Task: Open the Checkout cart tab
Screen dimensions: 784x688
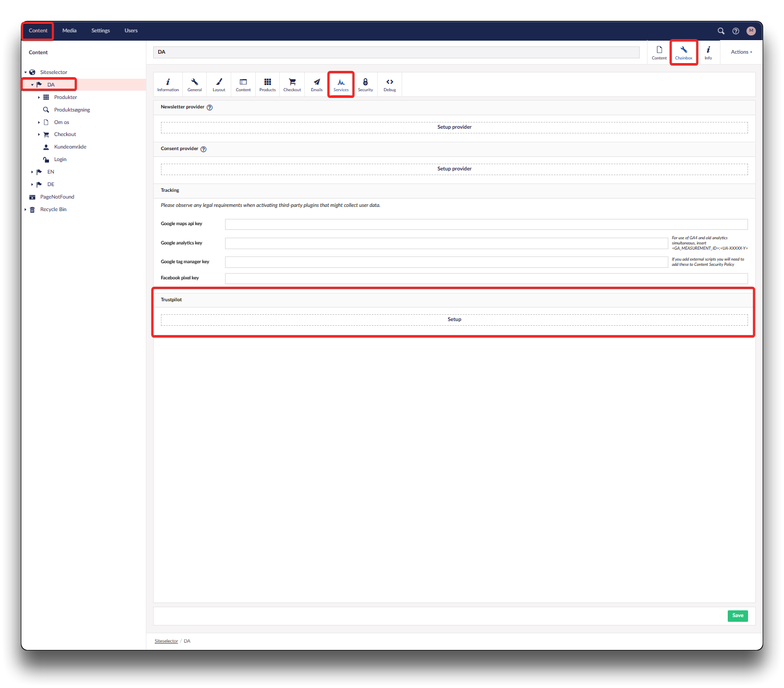Action: click(292, 84)
